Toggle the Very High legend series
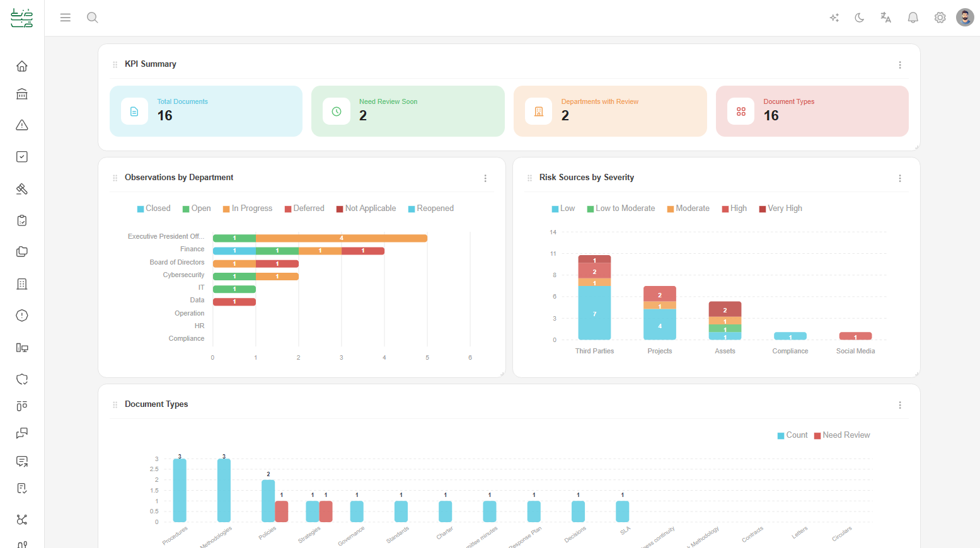This screenshot has width=980, height=548. [780, 208]
